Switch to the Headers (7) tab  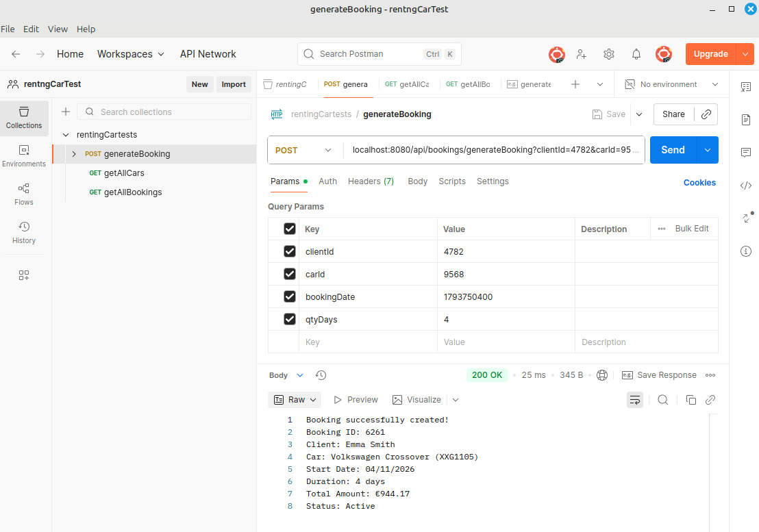point(371,181)
